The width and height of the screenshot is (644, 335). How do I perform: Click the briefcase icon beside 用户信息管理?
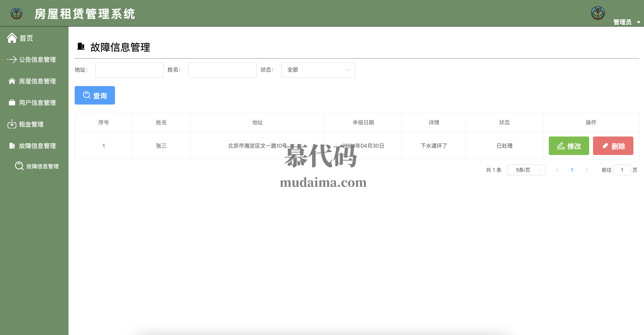click(12, 103)
